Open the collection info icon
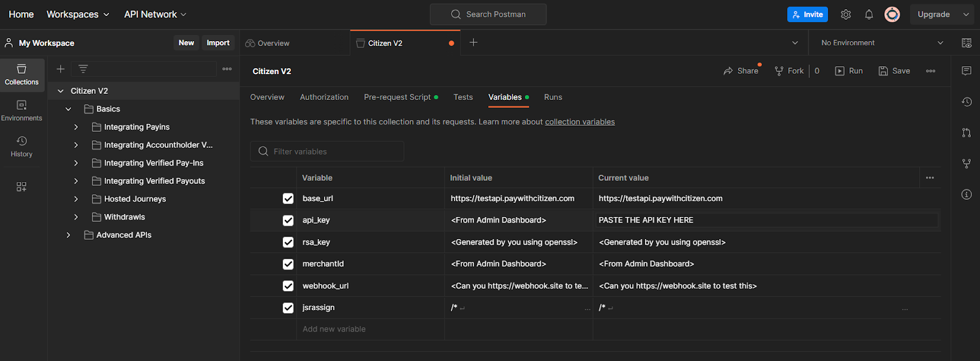This screenshot has height=361, width=980. [x=967, y=194]
